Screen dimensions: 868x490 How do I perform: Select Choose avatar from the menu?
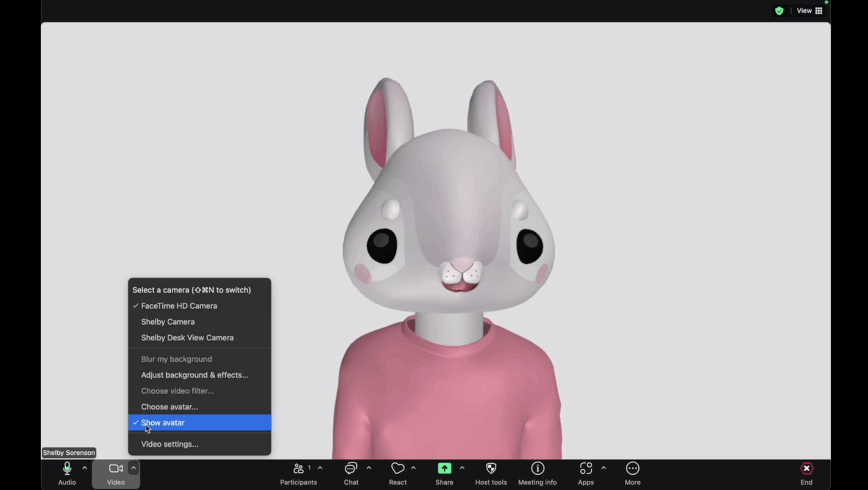coord(169,406)
